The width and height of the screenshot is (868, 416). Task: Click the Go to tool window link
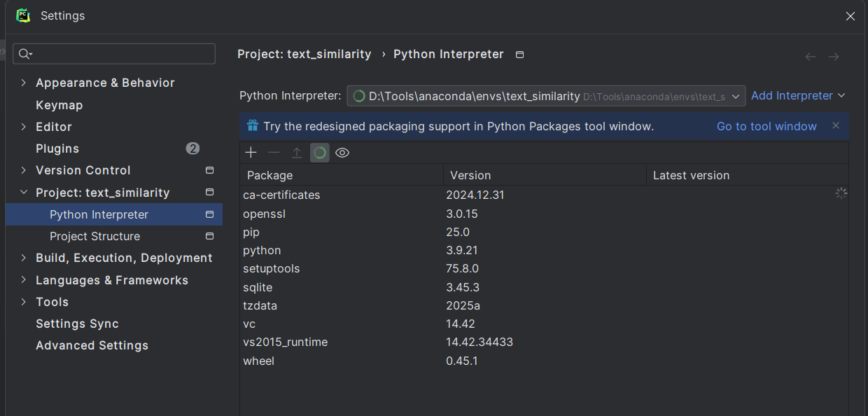[x=766, y=126]
